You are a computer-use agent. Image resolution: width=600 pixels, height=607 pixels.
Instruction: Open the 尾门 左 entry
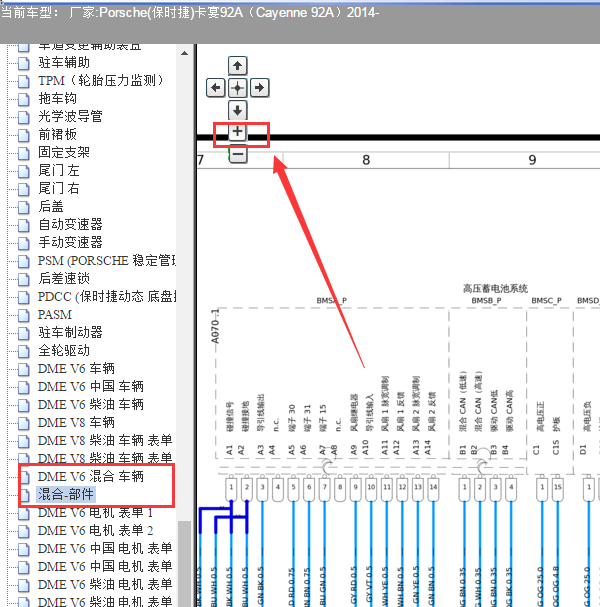pos(59,171)
